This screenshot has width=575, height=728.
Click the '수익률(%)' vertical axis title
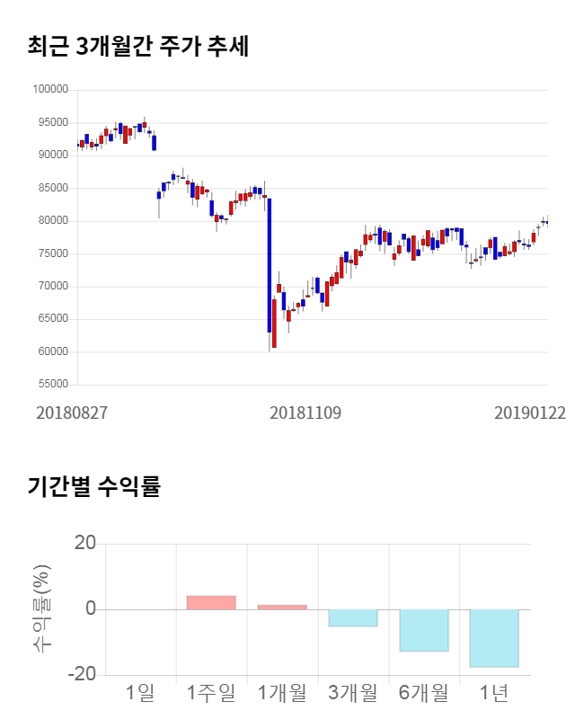(x=42, y=609)
